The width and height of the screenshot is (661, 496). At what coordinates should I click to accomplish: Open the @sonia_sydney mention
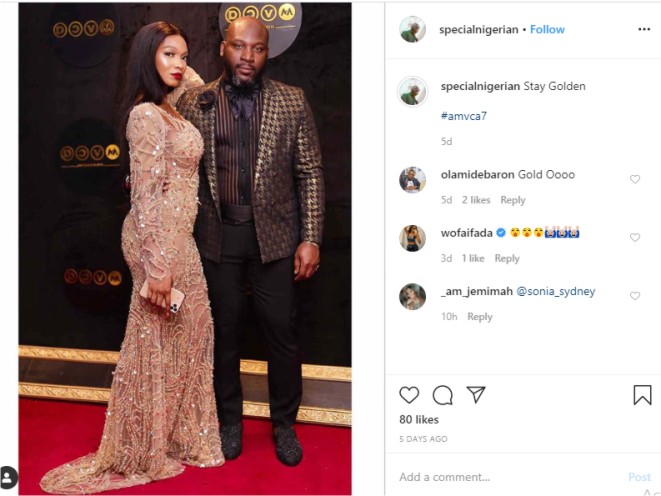[x=556, y=291]
